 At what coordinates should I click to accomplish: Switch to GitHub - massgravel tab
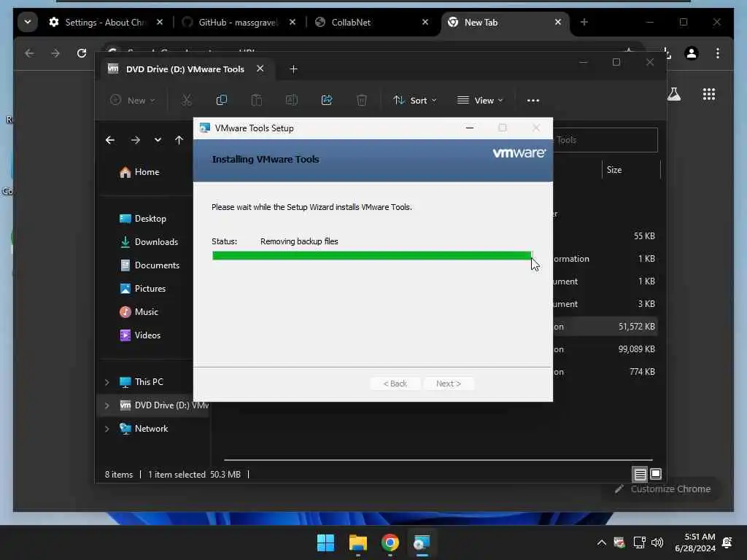pyautogui.click(x=237, y=23)
